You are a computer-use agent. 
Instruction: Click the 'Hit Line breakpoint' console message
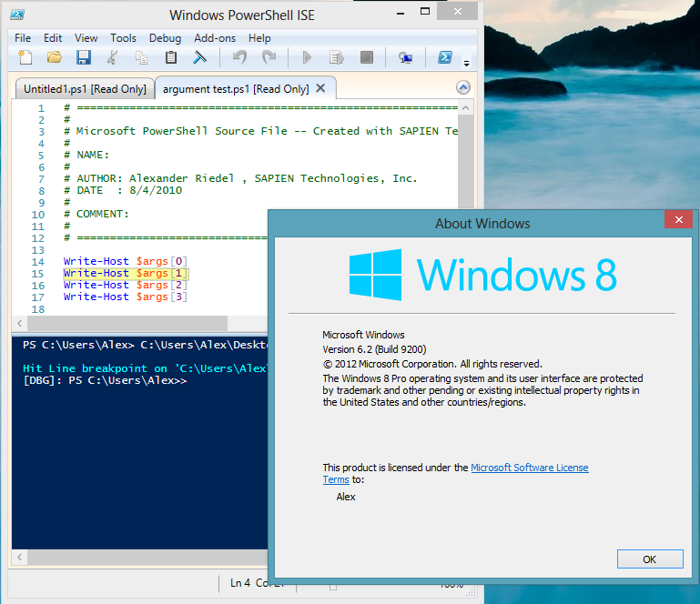[x=145, y=368]
